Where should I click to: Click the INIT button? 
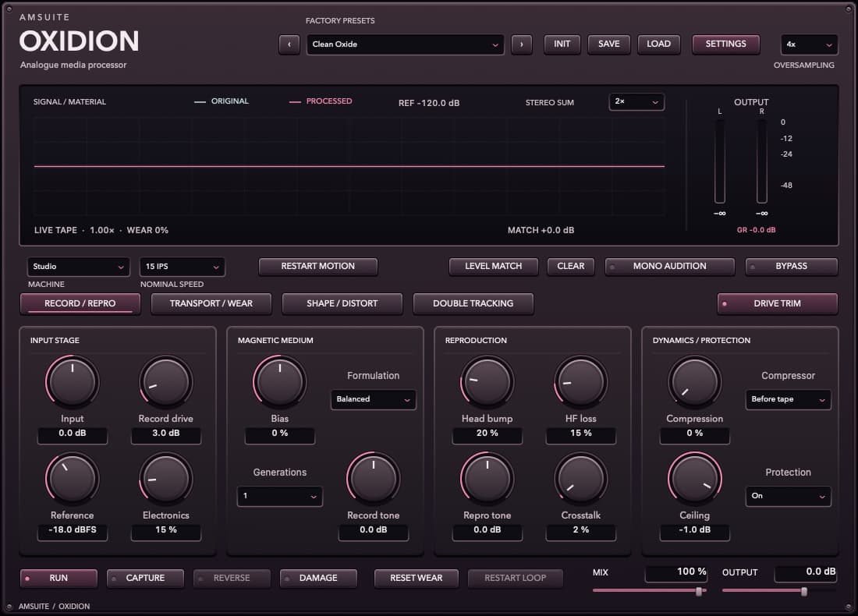tap(562, 44)
